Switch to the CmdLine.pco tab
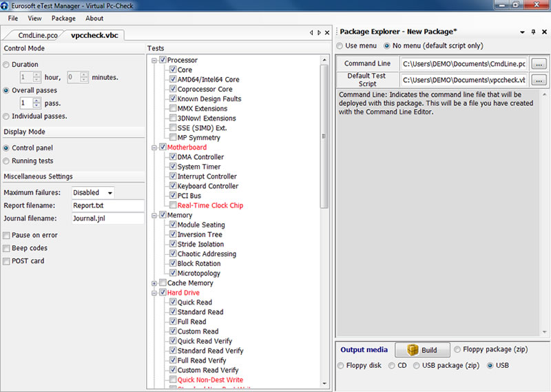 point(38,35)
